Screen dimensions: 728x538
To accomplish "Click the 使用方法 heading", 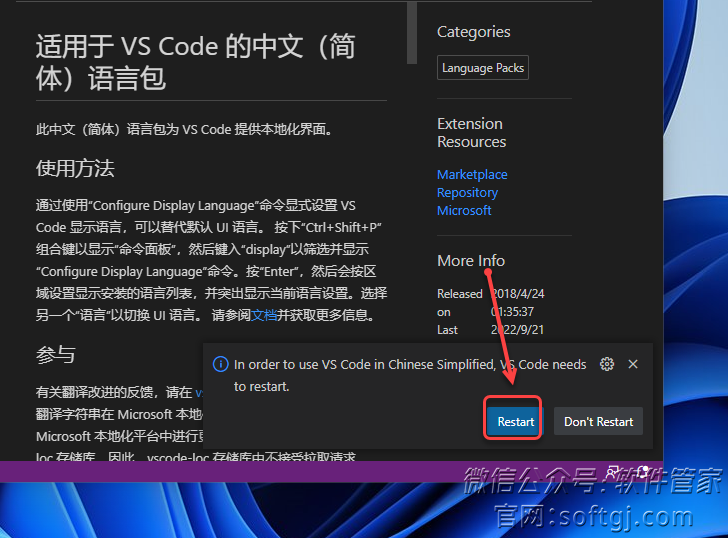I will (75, 168).
